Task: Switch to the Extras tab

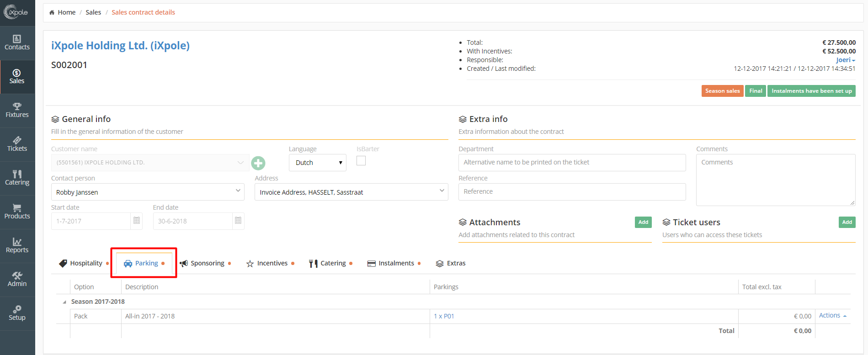Action: point(451,263)
